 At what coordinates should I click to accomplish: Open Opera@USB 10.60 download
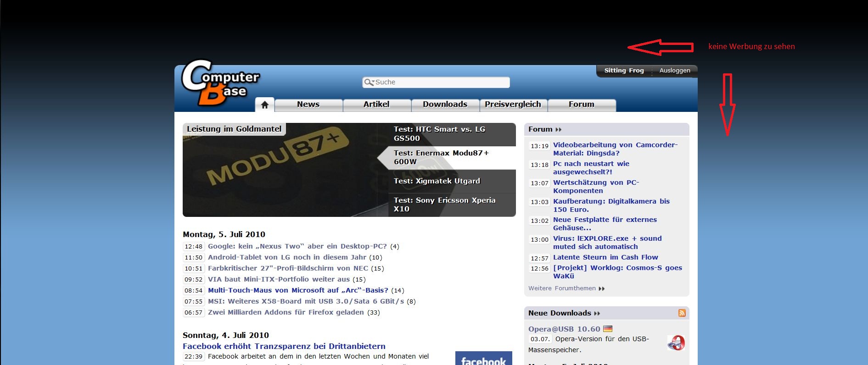click(x=564, y=329)
